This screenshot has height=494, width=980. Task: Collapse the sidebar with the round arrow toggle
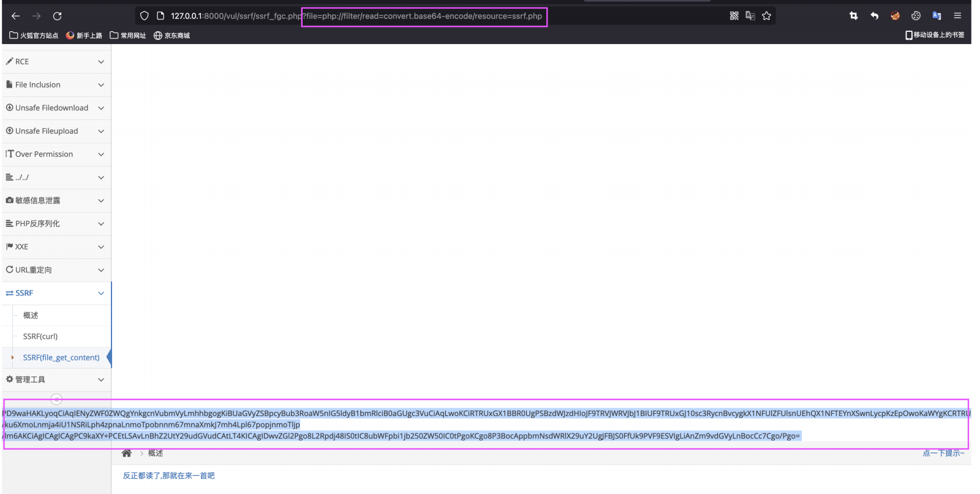click(56, 399)
